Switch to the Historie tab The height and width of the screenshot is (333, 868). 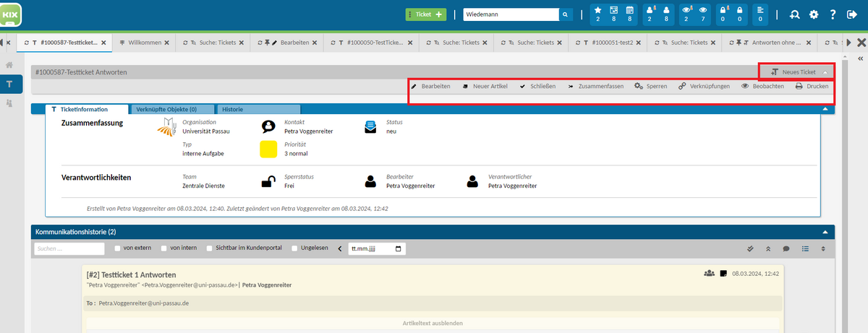coord(232,109)
